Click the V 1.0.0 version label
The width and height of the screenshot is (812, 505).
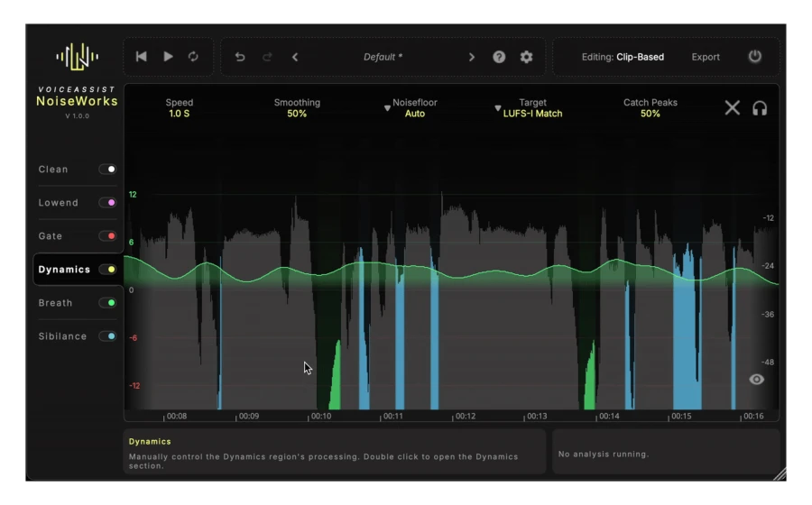coord(78,116)
